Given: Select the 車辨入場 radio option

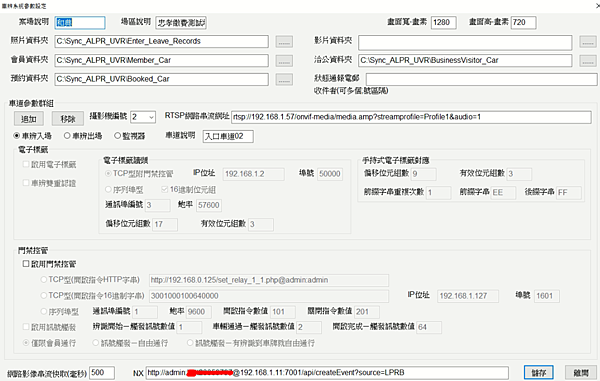Looking at the screenshot, I should [33, 136].
